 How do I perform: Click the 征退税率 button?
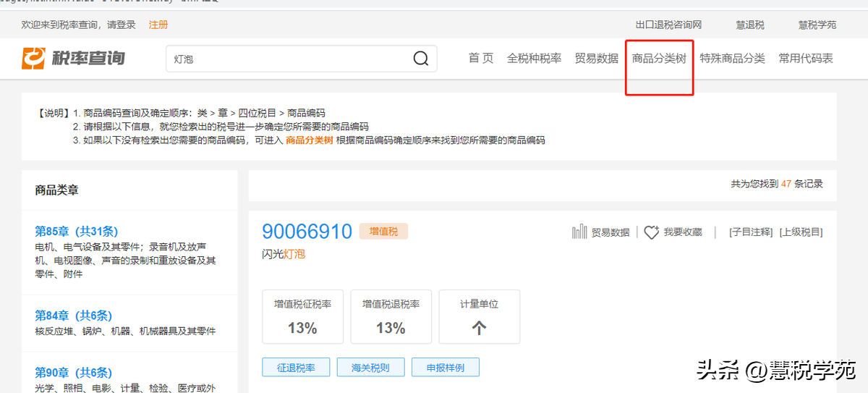(296, 368)
